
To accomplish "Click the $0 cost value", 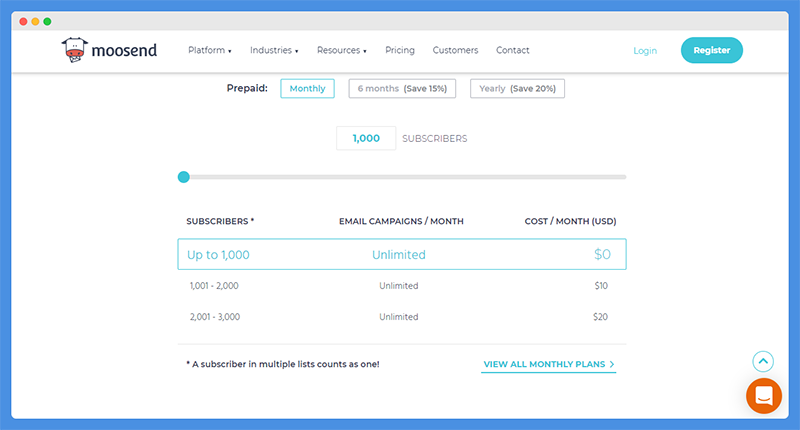I will [x=603, y=254].
